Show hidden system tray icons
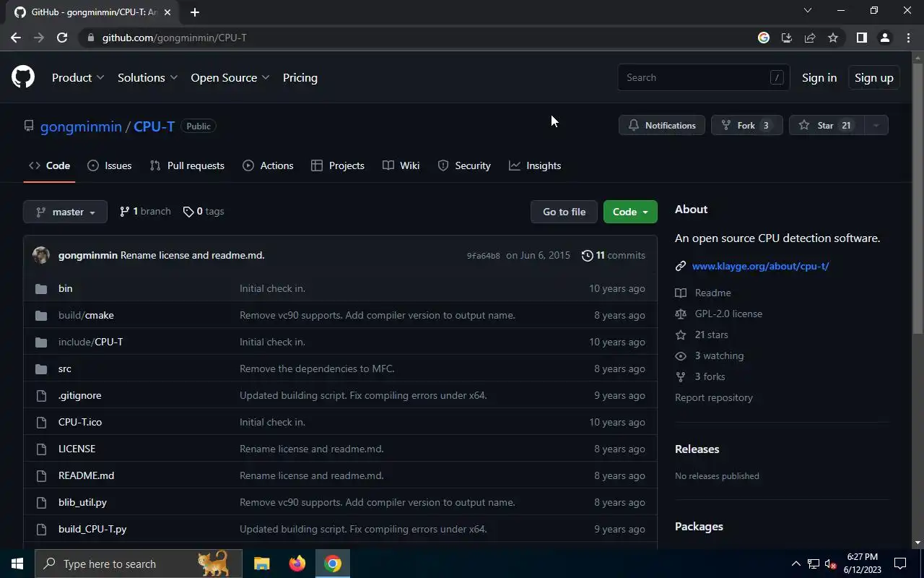 [796, 564]
